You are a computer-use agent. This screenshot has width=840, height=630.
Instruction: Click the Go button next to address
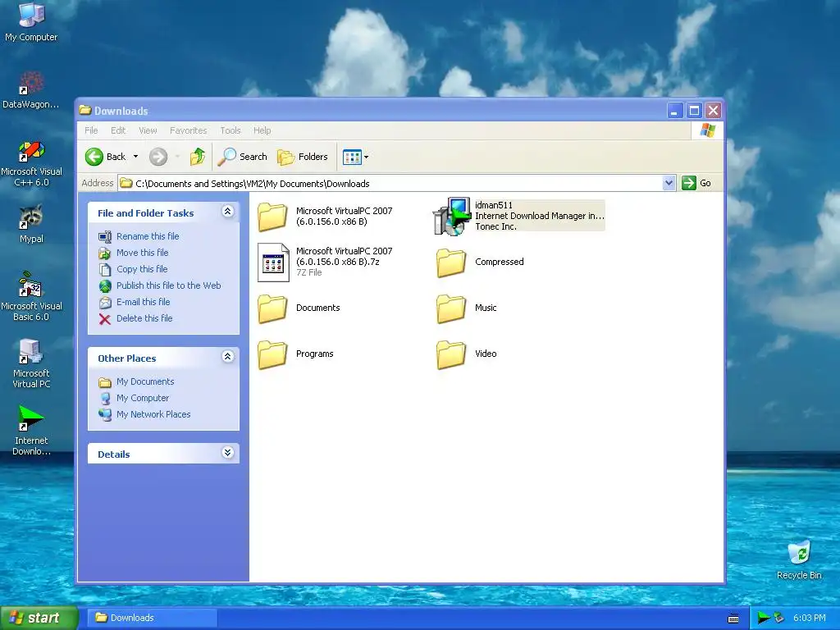696,183
